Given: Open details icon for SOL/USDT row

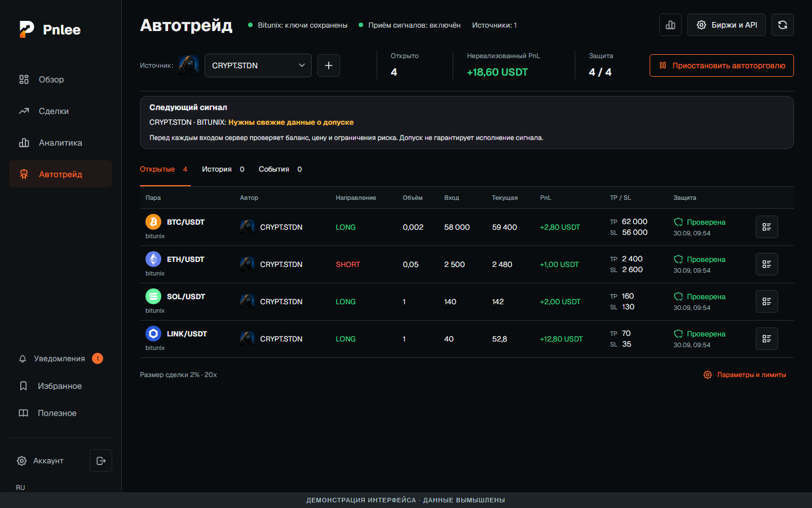Looking at the screenshot, I should (x=767, y=301).
